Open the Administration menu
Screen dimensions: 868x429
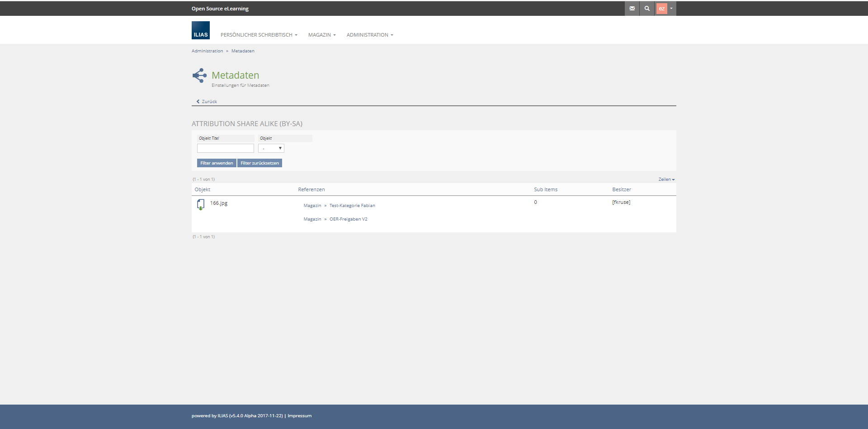[369, 35]
